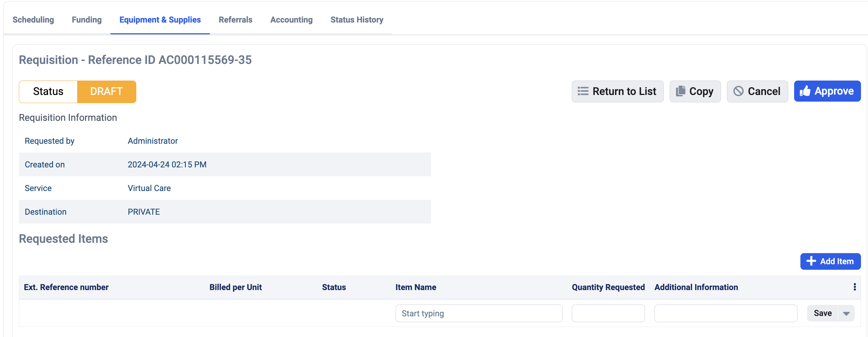Click the Additional Information column header

[696, 287]
